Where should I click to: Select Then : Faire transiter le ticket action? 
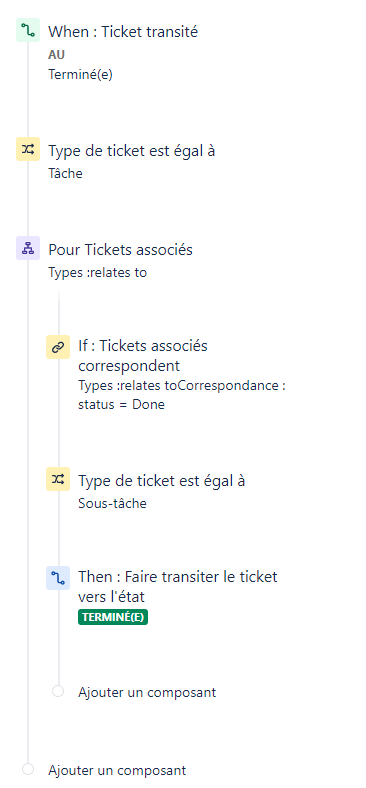[177, 586]
